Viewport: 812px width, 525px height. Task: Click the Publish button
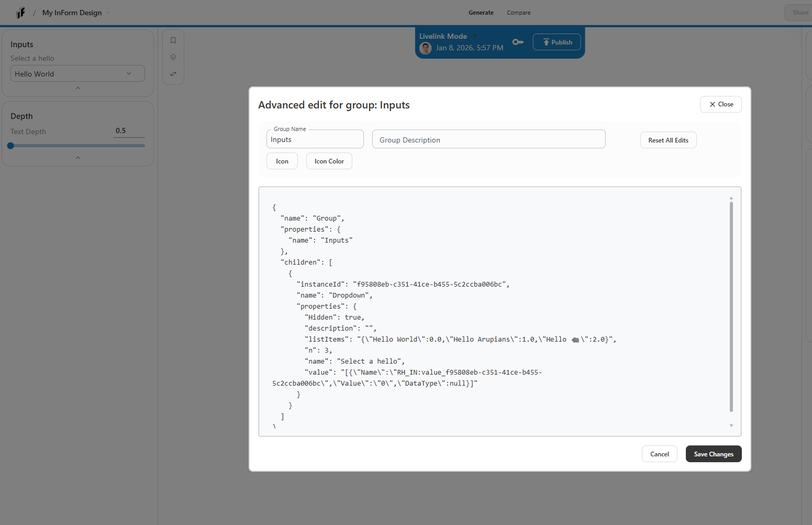(x=557, y=42)
